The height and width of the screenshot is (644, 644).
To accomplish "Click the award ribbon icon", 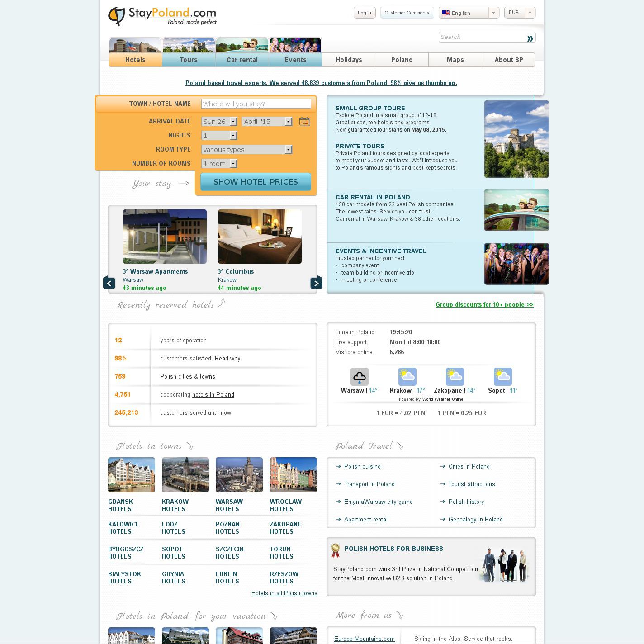I will [335, 550].
